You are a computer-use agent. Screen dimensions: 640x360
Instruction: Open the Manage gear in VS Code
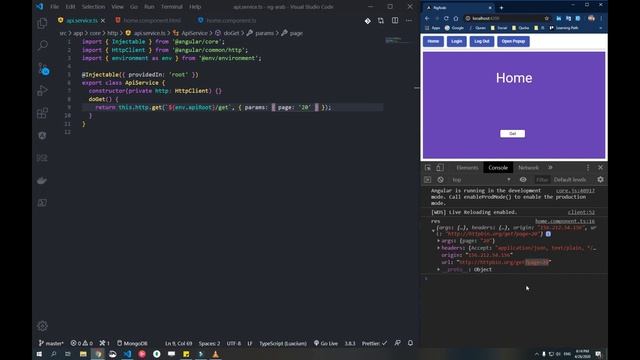pyautogui.click(x=42, y=326)
